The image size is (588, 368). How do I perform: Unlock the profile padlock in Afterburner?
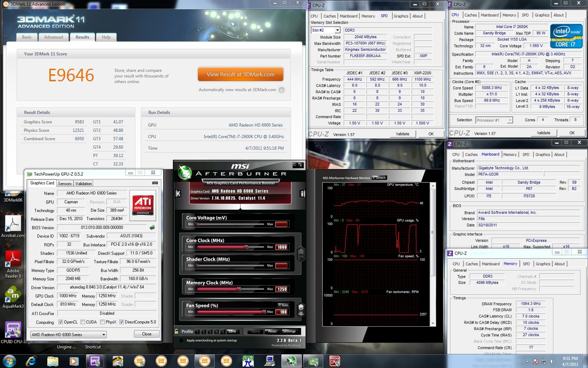177,331
